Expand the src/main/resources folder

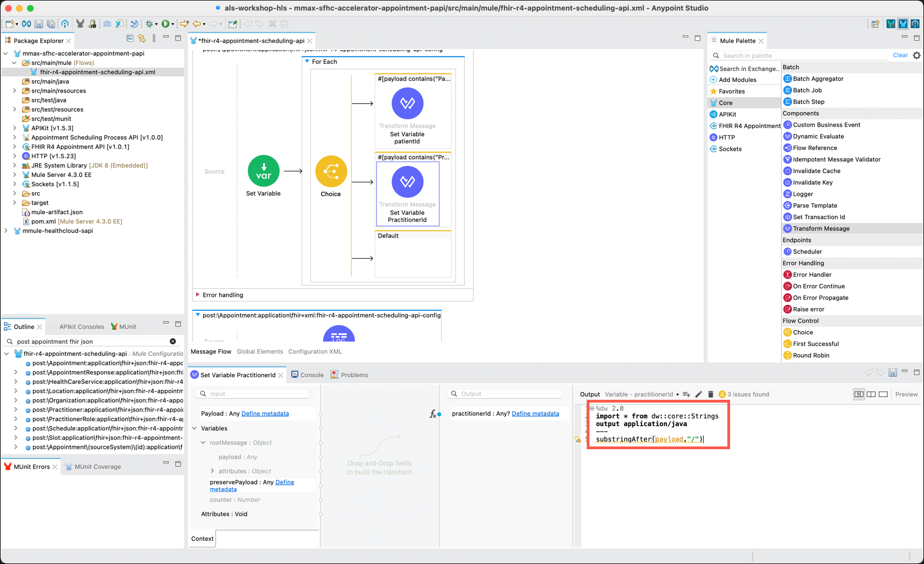pos(15,91)
